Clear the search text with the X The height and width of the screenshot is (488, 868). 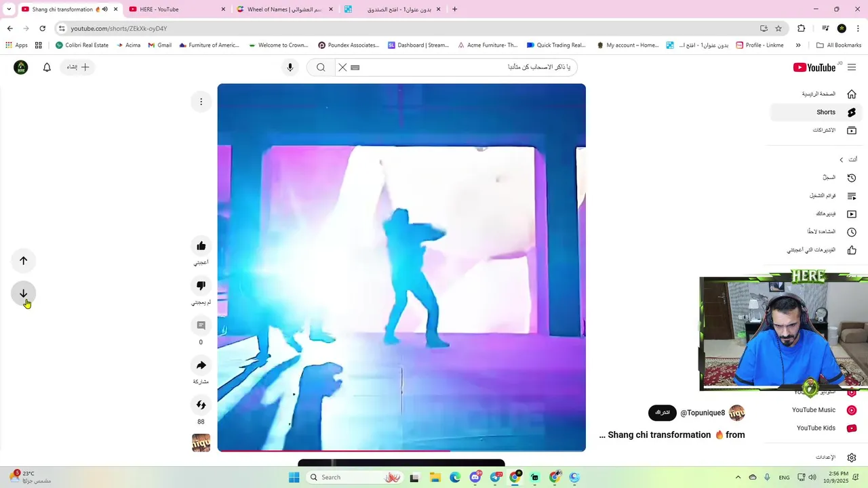pyautogui.click(x=342, y=67)
